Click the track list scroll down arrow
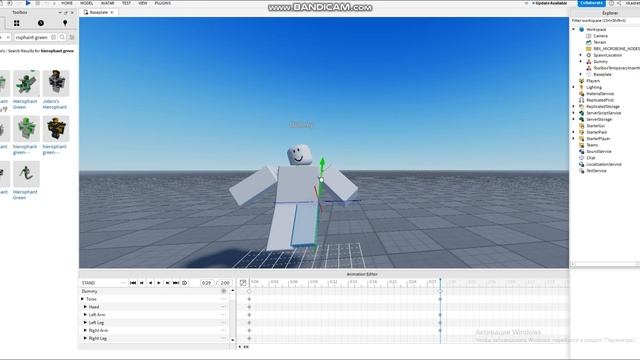 pyautogui.click(x=233, y=340)
